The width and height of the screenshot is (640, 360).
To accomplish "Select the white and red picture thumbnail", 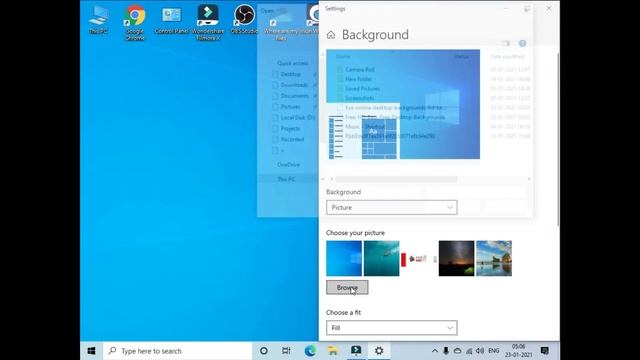I will (419, 258).
